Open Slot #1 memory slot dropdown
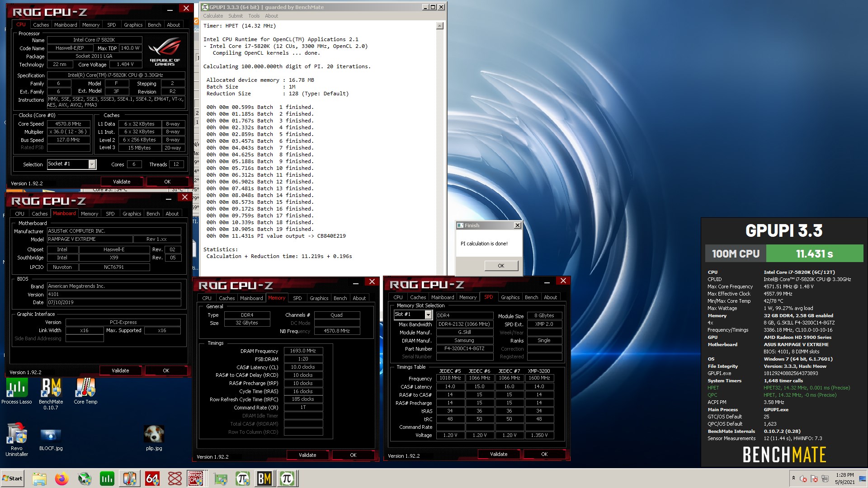This screenshot has width=868, height=488. click(x=428, y=314)
